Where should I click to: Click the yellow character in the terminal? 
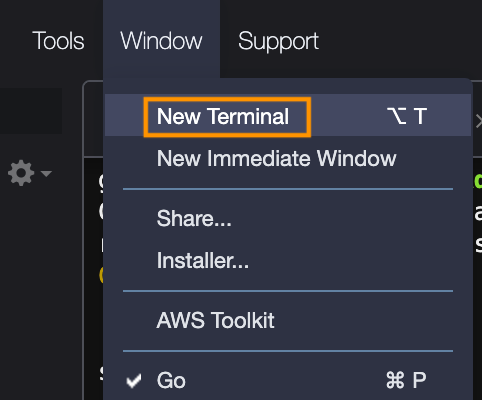(x=101, y=275)
